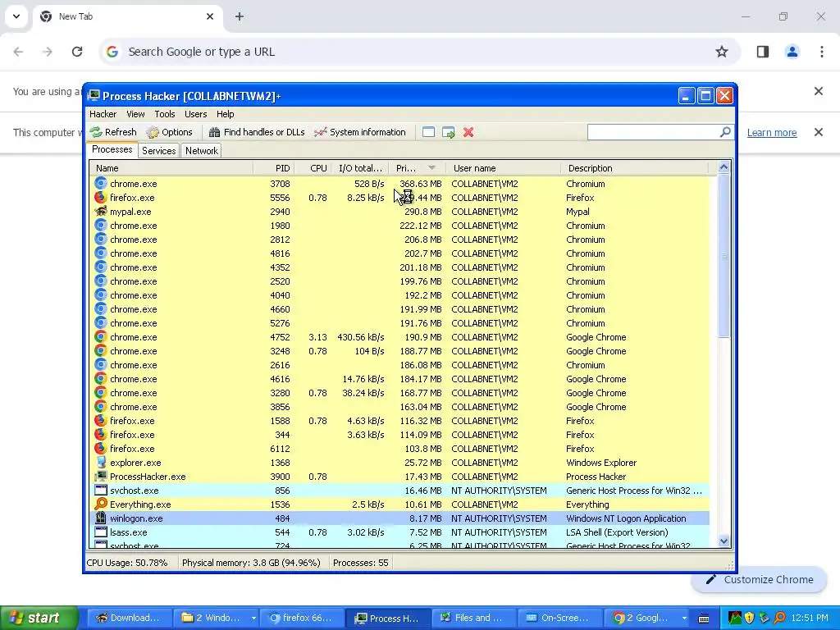Expand Chrome tab search dropdown

(16, 16)
